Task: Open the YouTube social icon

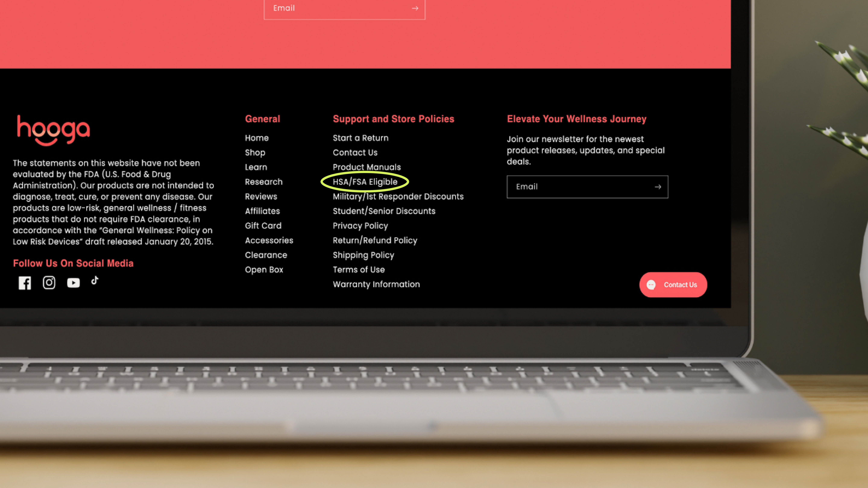Action: pyautogui.click(x=73, y=283)
